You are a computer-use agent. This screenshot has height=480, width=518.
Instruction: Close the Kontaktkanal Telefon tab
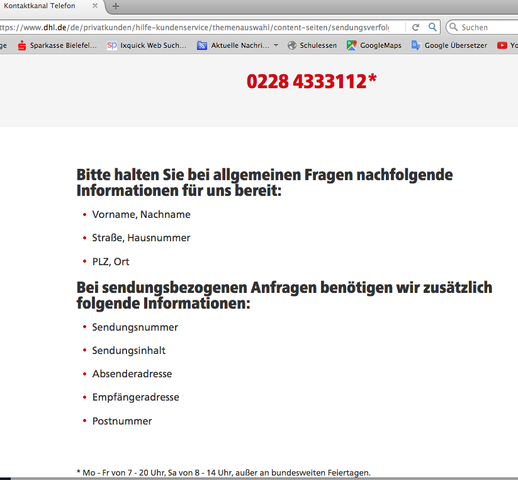pos(95,6)
